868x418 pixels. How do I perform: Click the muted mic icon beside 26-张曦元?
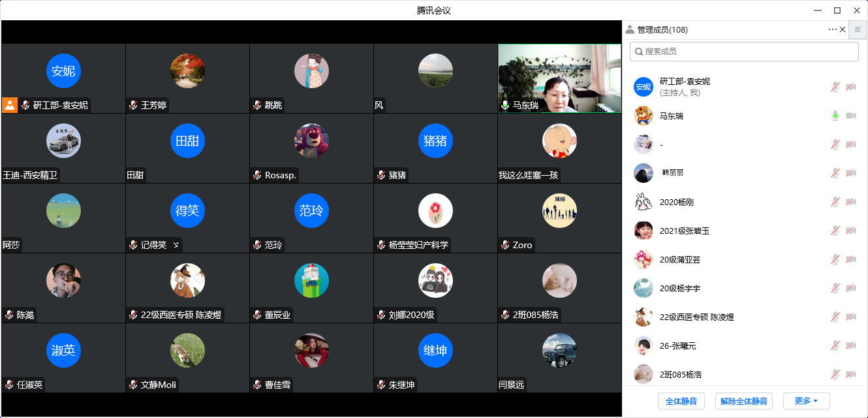click(835, 346)
